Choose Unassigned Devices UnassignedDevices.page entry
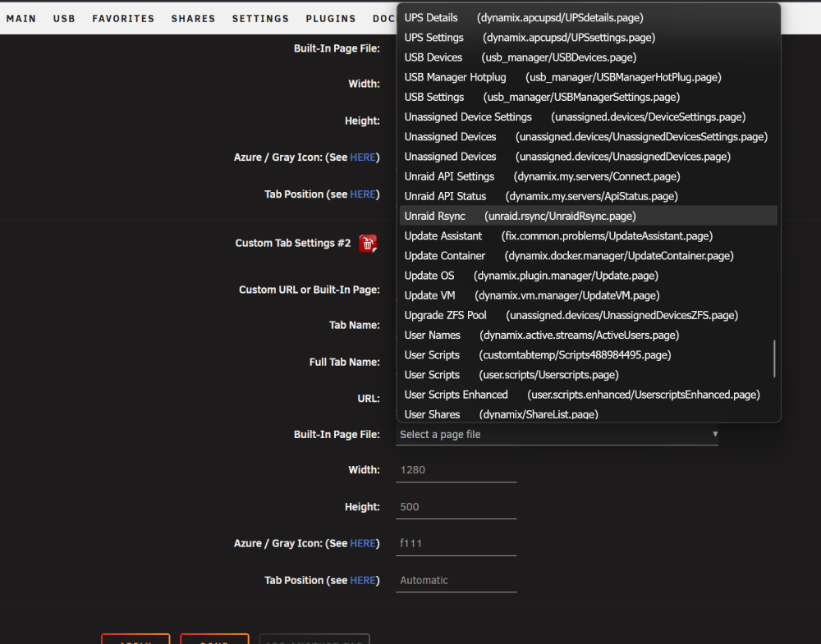Image resolution: width=821 pixels, height=644 pixels. [x=588, y=157]
